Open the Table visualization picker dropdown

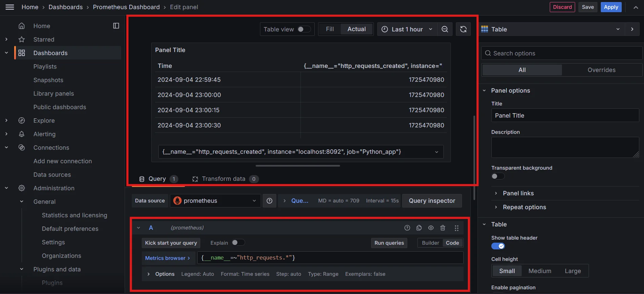click(x=552, y=29)
